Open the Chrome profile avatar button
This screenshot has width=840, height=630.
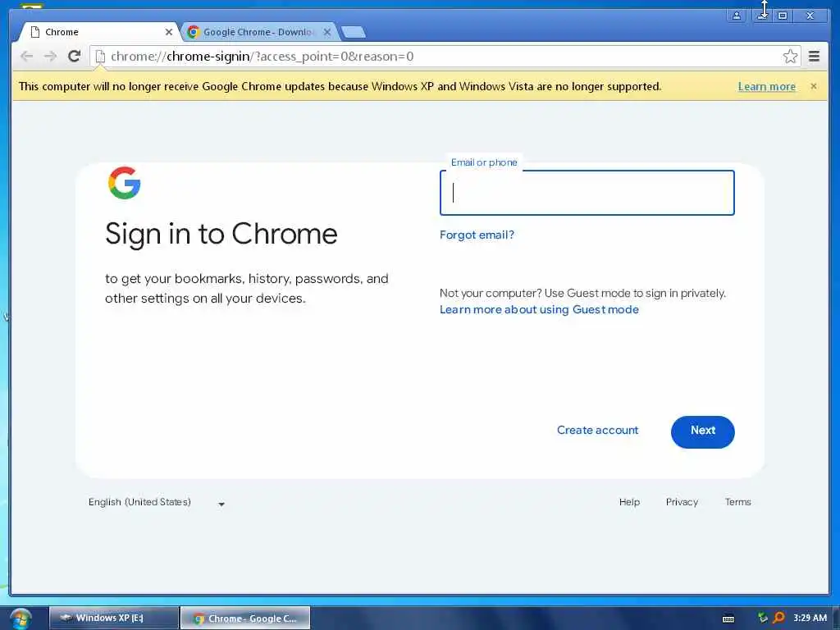click(x=737, y=16)
